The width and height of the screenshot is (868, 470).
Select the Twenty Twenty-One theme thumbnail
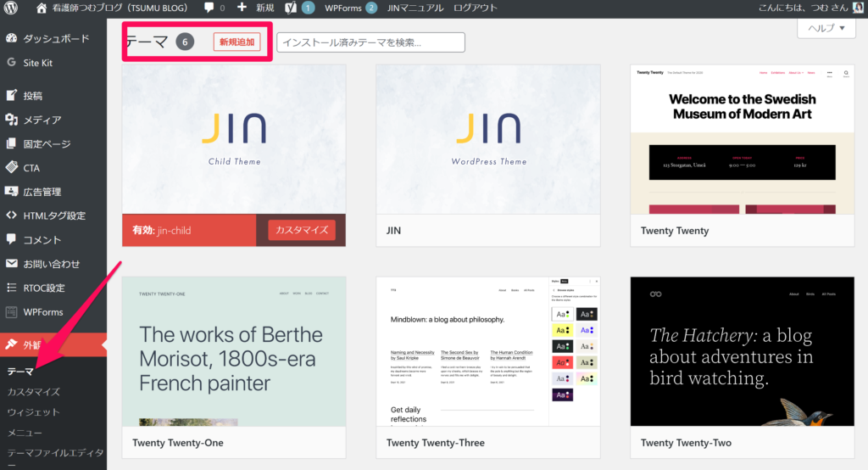[x=234, y=351]
